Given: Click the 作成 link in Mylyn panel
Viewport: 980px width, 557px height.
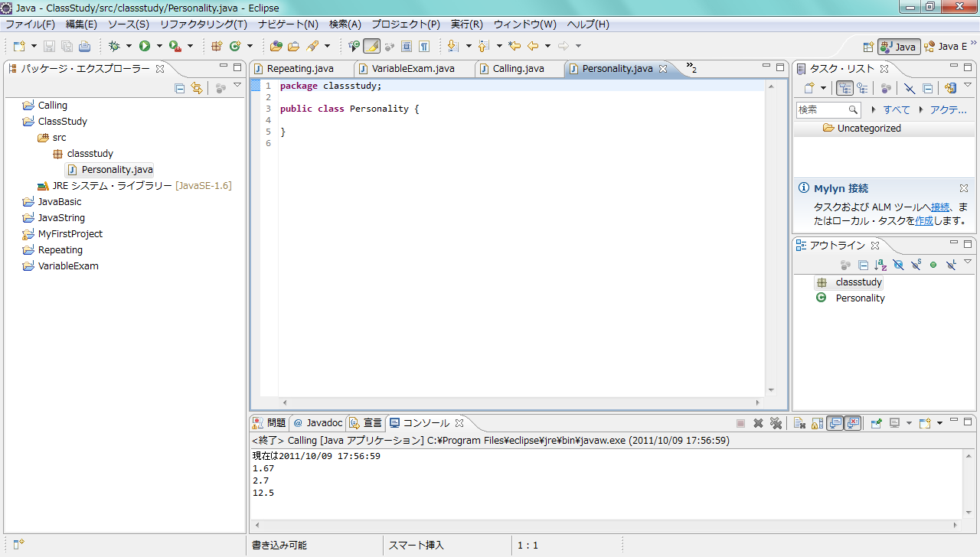Looking at the screenshot, I should coord(924,220).
